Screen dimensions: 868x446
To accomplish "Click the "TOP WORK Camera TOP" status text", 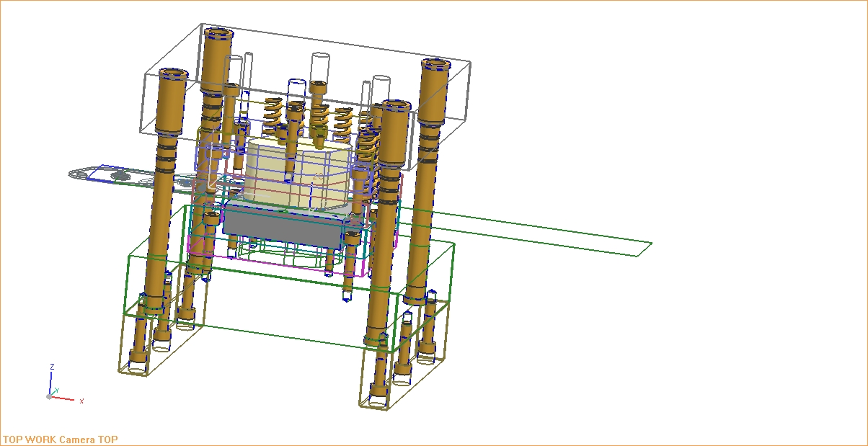I will pos(60,440).
